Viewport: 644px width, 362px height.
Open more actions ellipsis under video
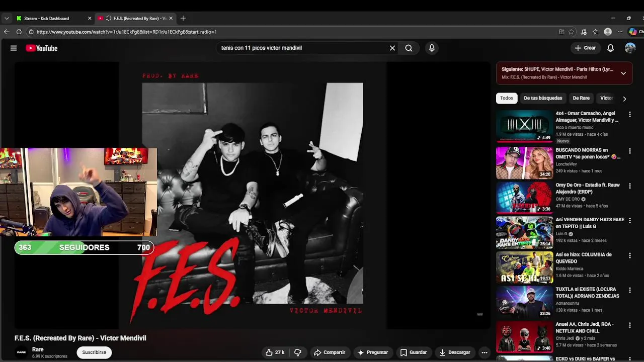click(x=484, y=352)
